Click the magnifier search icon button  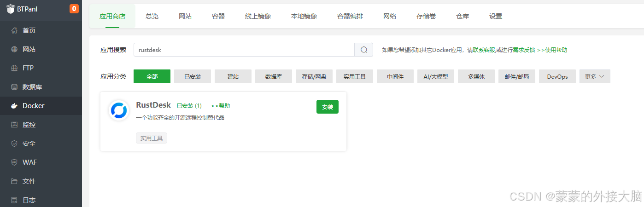tap(363, 50)
